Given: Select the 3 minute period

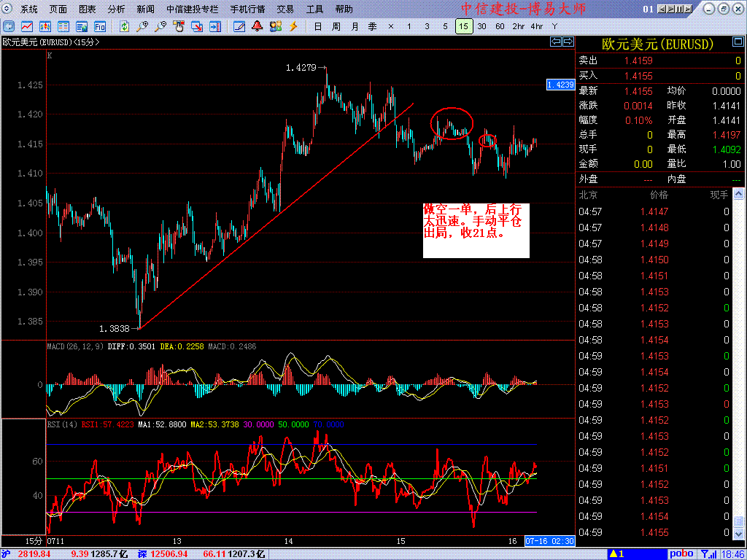Looking at the screenshot, I should pos(427,26).
